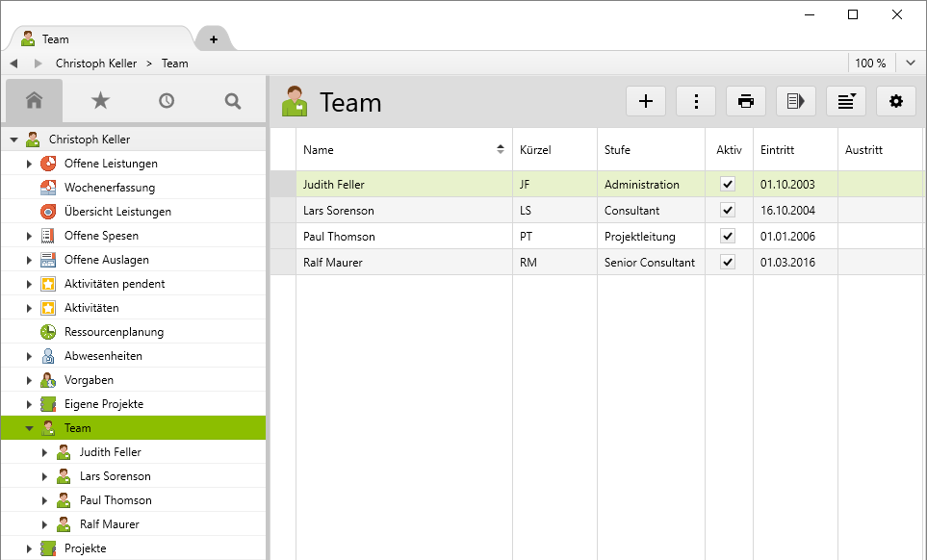Viewport: 927px width, 560px height.
Task: Click the navigate back arrow
Action: 14,64
